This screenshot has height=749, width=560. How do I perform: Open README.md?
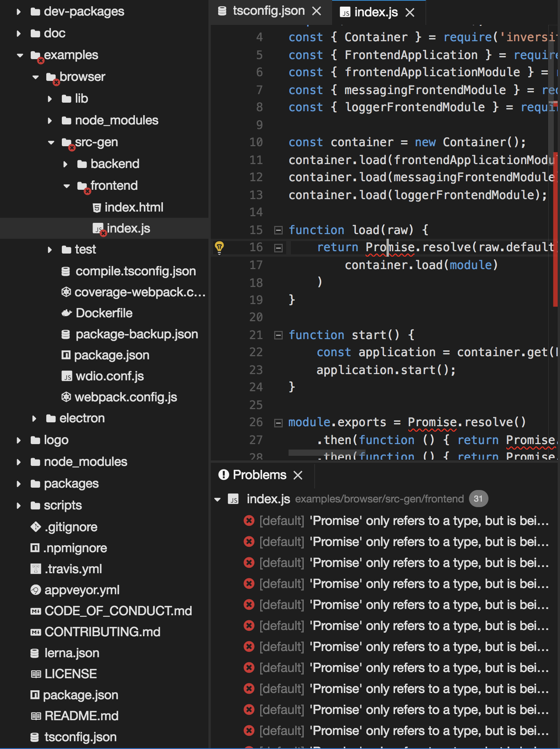[82, 716]
